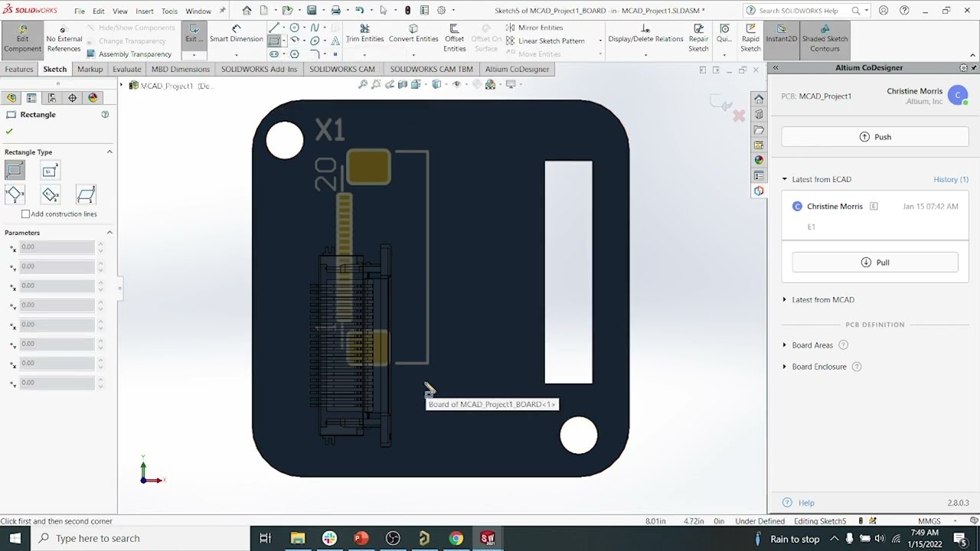
Task: Open the DisplayManager tab icon
Action: [x=93, y=98]
